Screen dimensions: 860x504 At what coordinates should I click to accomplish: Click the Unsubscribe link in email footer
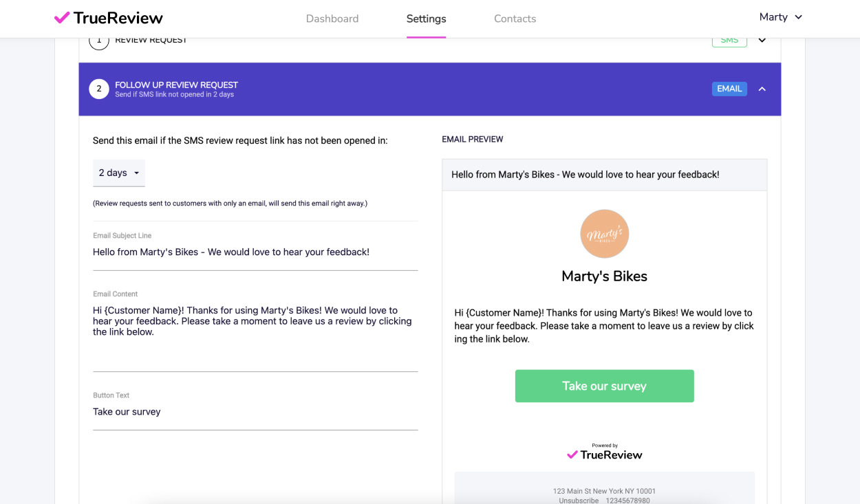[577, 501]
